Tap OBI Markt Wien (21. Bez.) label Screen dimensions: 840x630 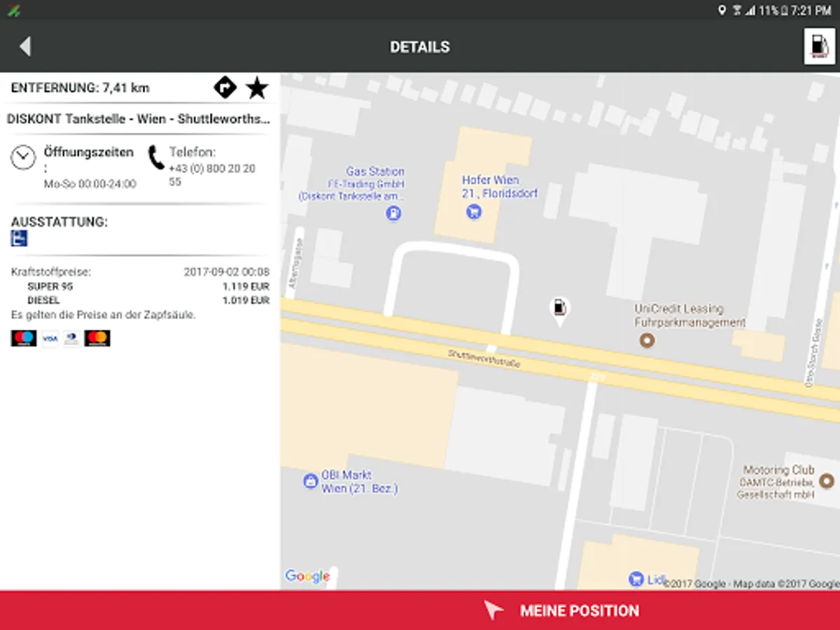pyautogui.click(x=359, y=482)
